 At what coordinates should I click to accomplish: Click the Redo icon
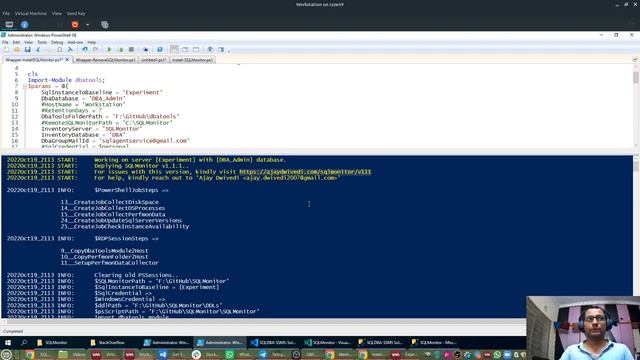point(96,49)
